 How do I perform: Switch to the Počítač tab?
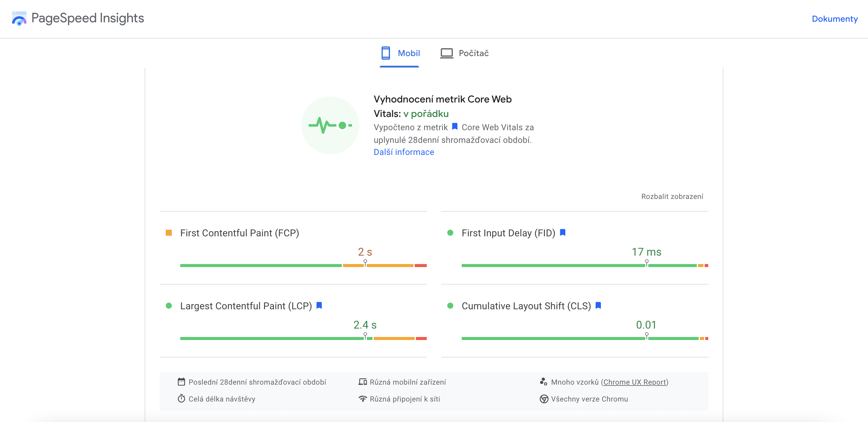tap(464, 53)
